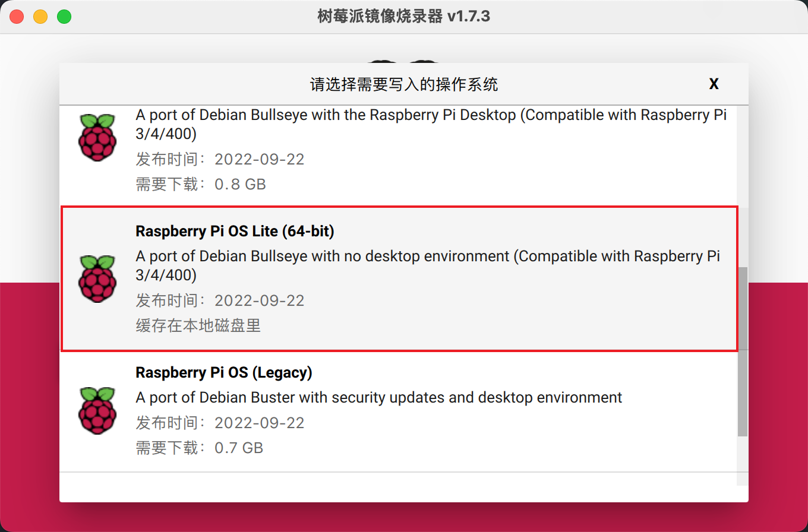Click the 需要下载 0.7 GB size label
This screenshot has width=808, height=532.
[199, 448]
